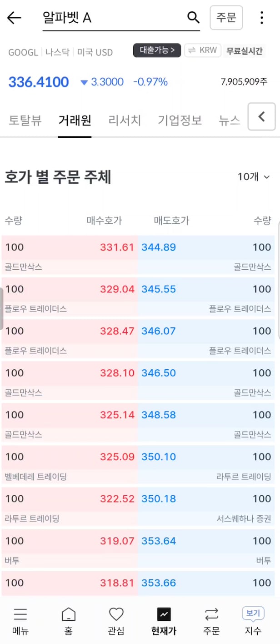
Task: Go to 홈 via house icon
Action: (x=69, y=615)
